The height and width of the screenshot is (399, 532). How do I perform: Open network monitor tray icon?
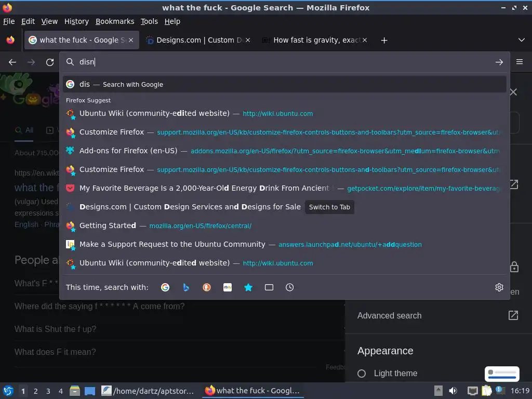(x=472, y=391)
